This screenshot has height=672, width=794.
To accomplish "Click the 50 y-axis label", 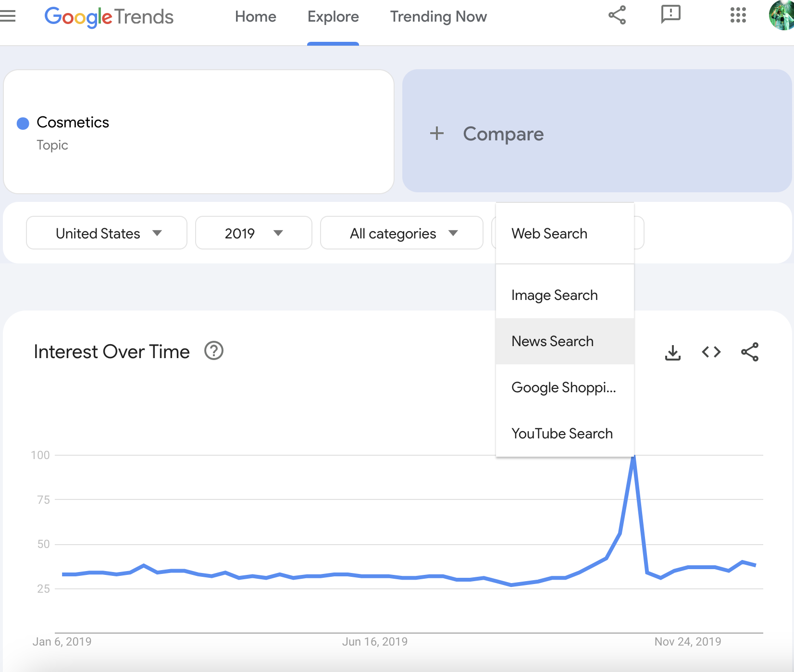I will 43,544.
